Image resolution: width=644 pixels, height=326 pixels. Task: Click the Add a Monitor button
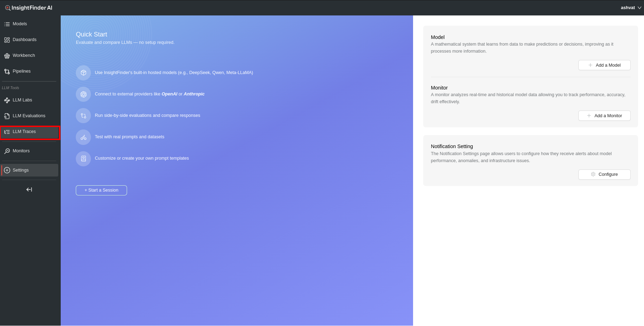[604, 116]
